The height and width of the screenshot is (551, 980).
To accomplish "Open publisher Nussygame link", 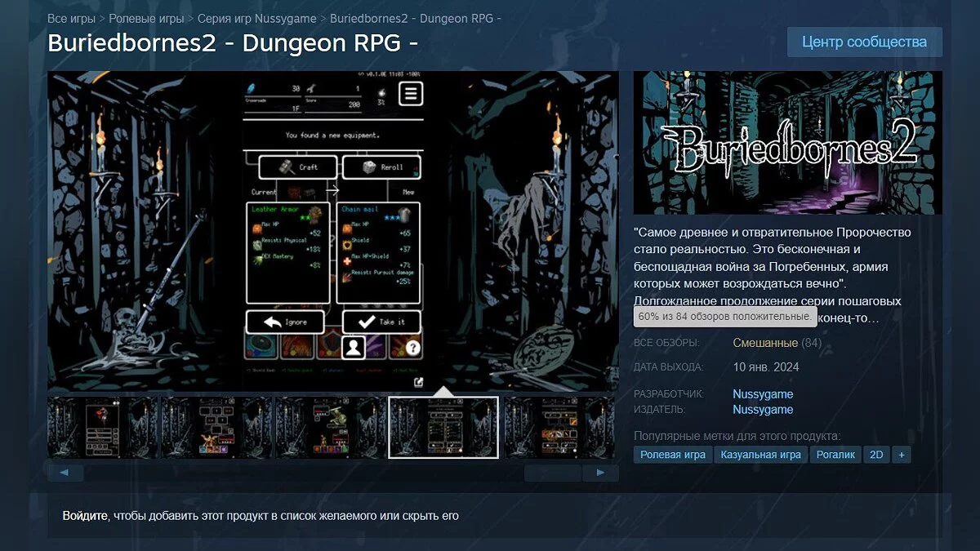I will pyautogui.click(x=763, y=410).
